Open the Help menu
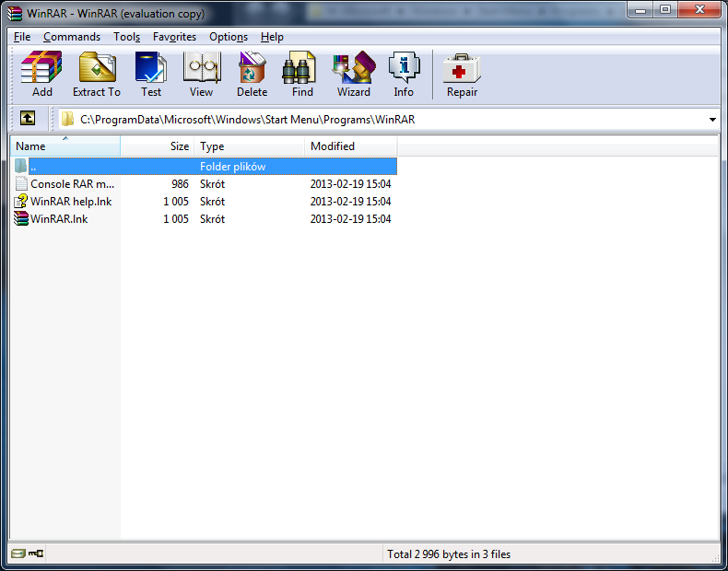The width and height of the screenshot is (728, 571). click(x=272, y=37)
